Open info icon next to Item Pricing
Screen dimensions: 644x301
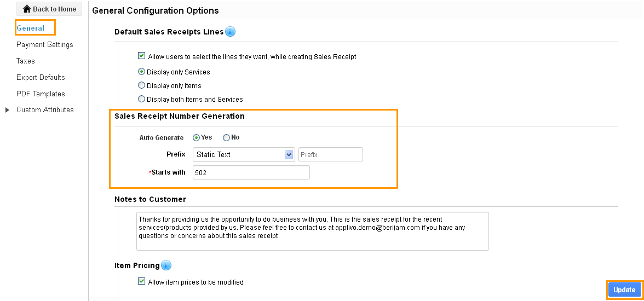[166, 265]
